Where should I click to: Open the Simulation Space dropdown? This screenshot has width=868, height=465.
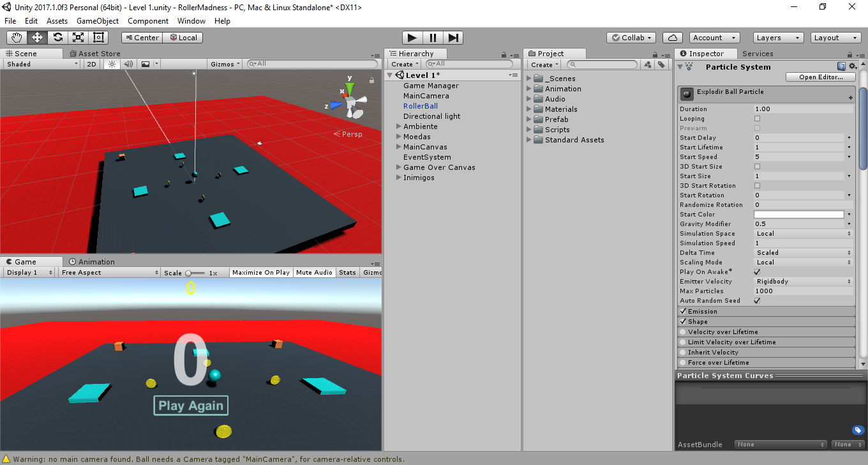click(x=804, y=234)
